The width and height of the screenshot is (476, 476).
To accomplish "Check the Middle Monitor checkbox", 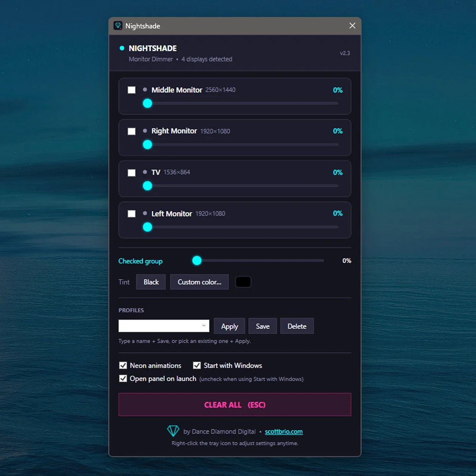I will click(132, 90).
